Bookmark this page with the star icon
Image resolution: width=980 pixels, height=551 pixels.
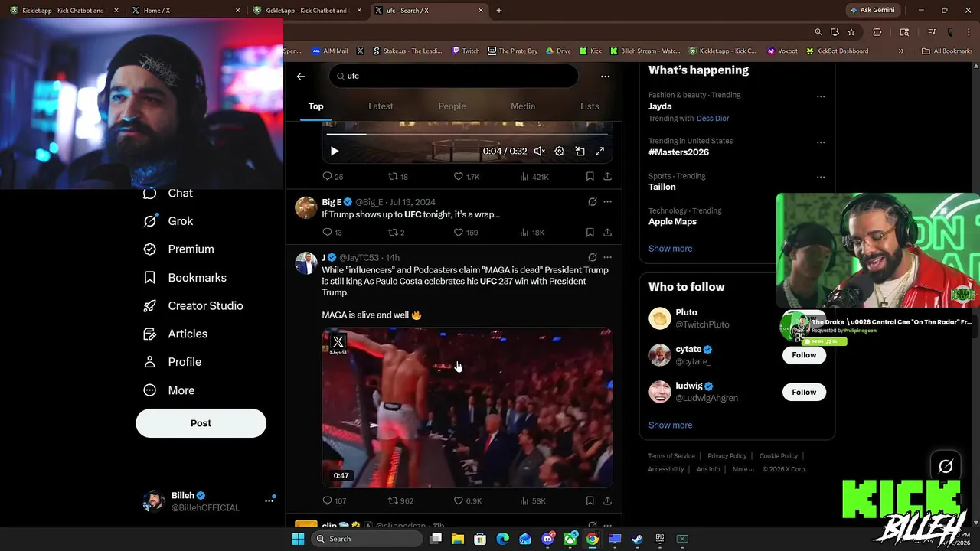coord(851,32)
